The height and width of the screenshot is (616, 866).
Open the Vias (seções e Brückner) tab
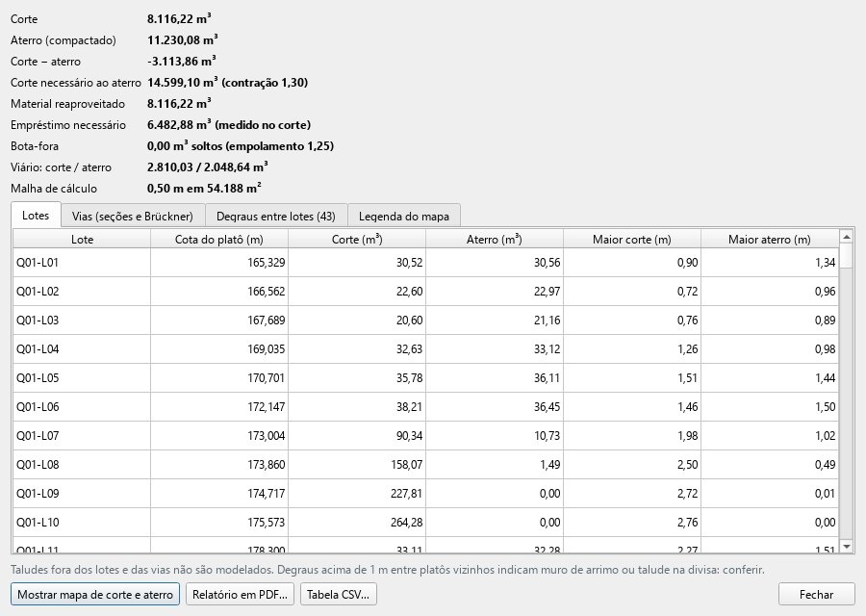click(x=133, y=216)
